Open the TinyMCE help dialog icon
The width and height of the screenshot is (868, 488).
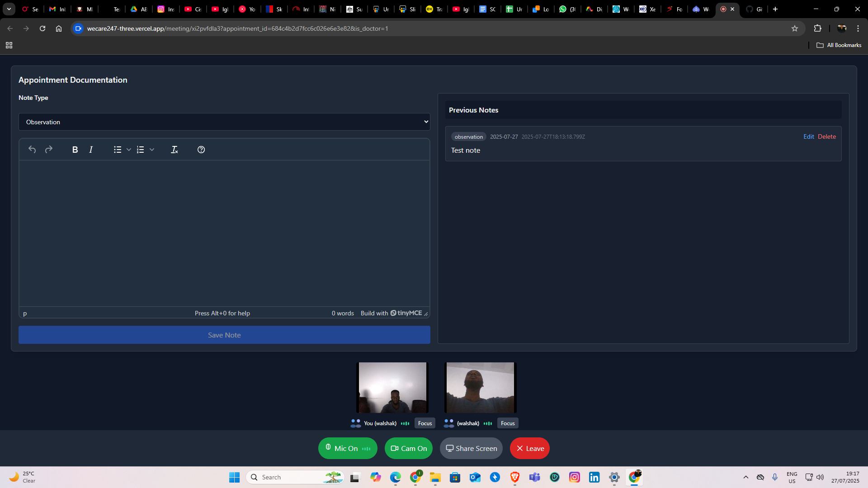(x=201, y=150)
